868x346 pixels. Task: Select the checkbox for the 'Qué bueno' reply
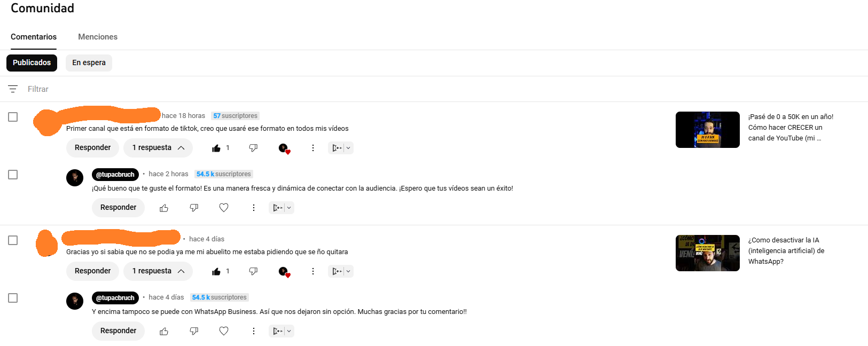point(13,175)
